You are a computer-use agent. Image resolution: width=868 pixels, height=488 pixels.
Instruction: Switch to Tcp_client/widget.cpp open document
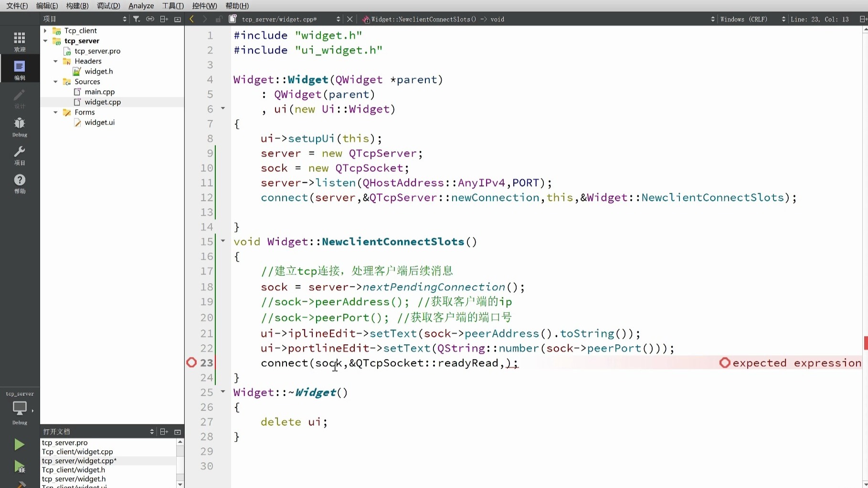click(x=77, y=452)
